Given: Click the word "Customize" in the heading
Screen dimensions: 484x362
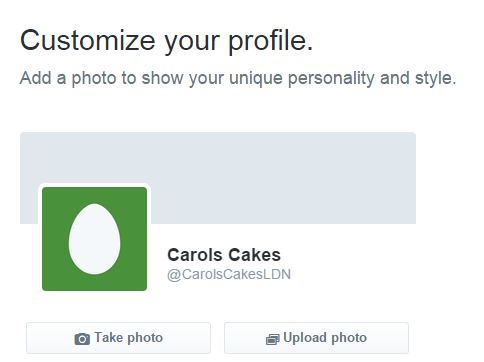Looking at the screenshot, I should point(88,41).
